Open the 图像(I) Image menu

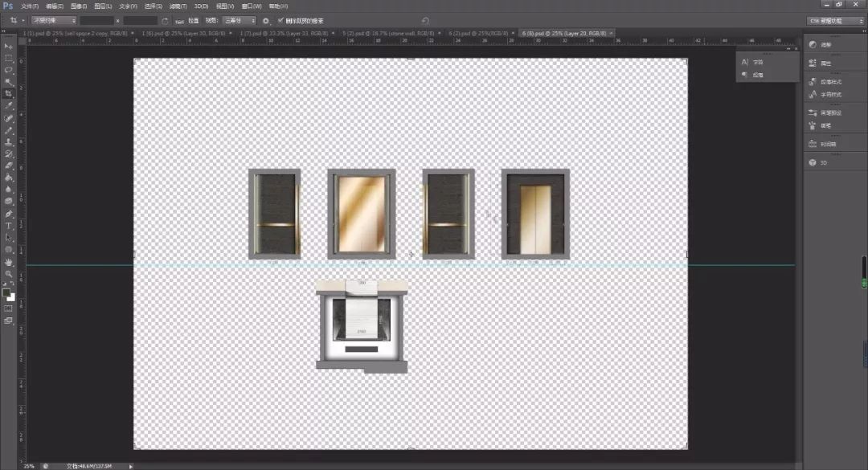[x=79, y=6]
